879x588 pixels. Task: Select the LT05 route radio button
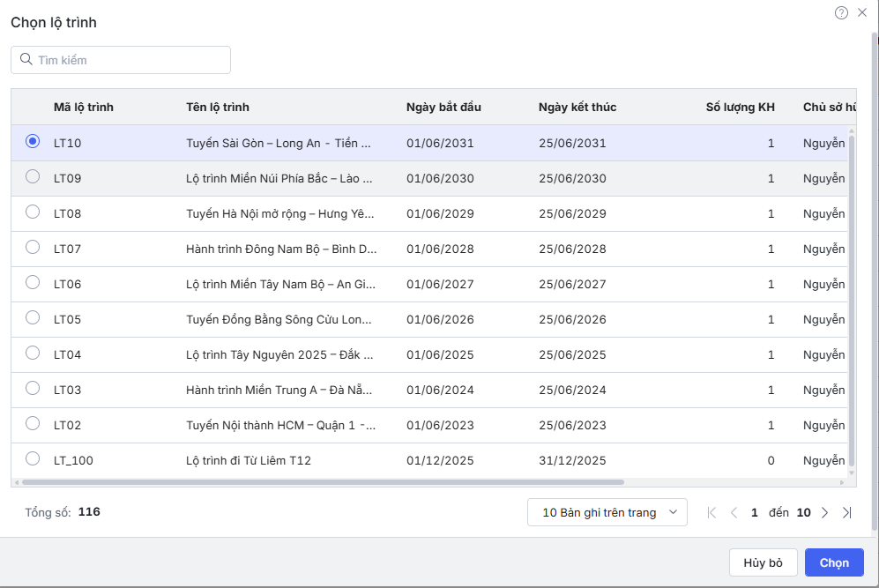33,317
